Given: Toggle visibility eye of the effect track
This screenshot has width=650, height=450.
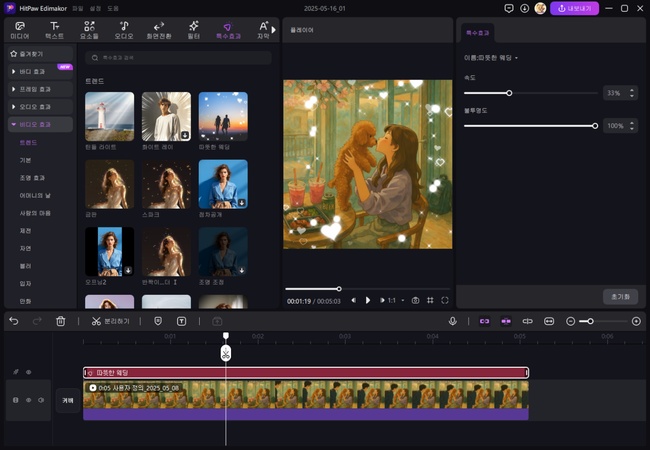Looking at the screenshot, I should click(29, 372).
